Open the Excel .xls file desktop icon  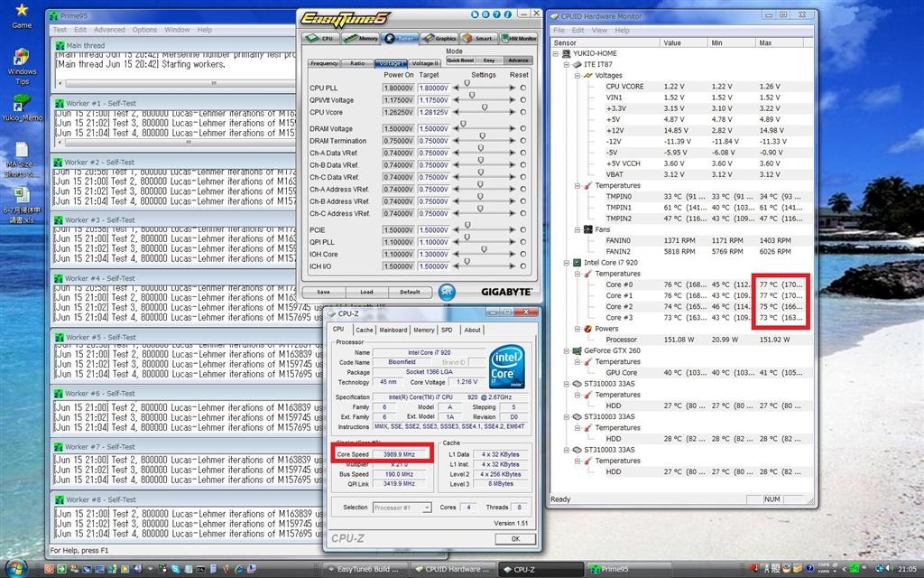tap(22, 204)
